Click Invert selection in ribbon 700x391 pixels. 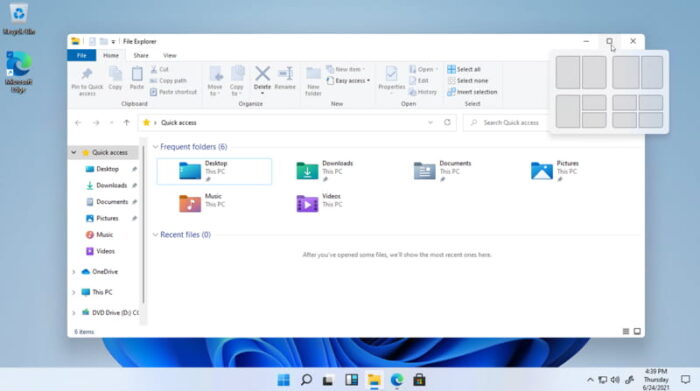pos(472,92)
